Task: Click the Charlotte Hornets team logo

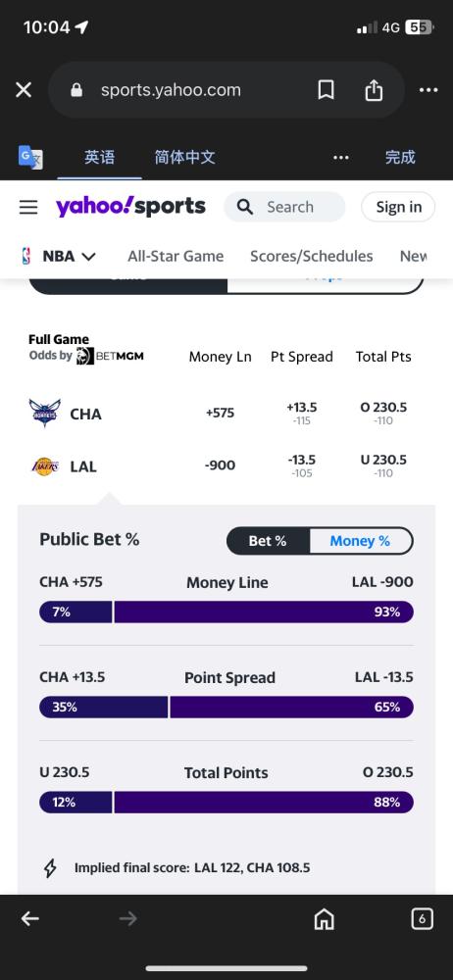Action: tap(44, 414)
